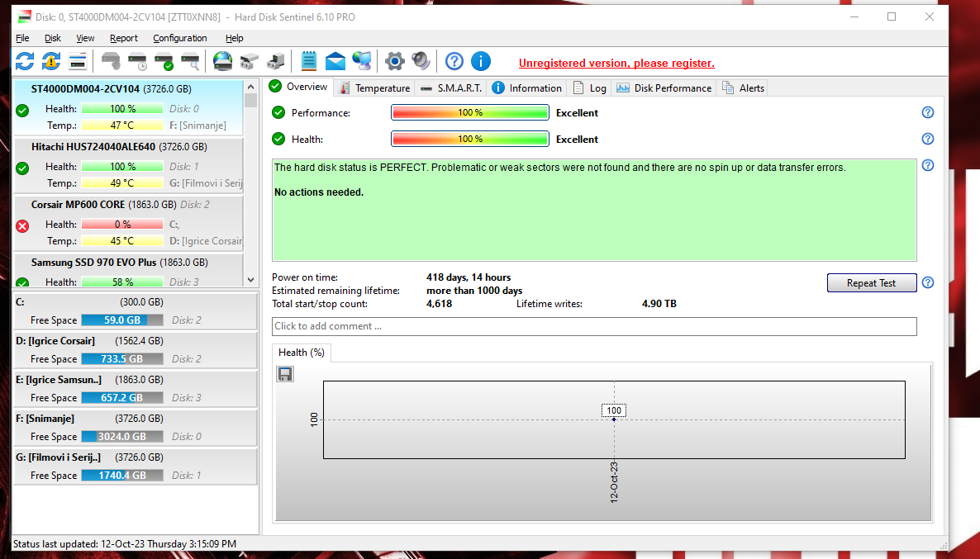
Task: Select the C: partition entry
Action: [x=135, y=310]
